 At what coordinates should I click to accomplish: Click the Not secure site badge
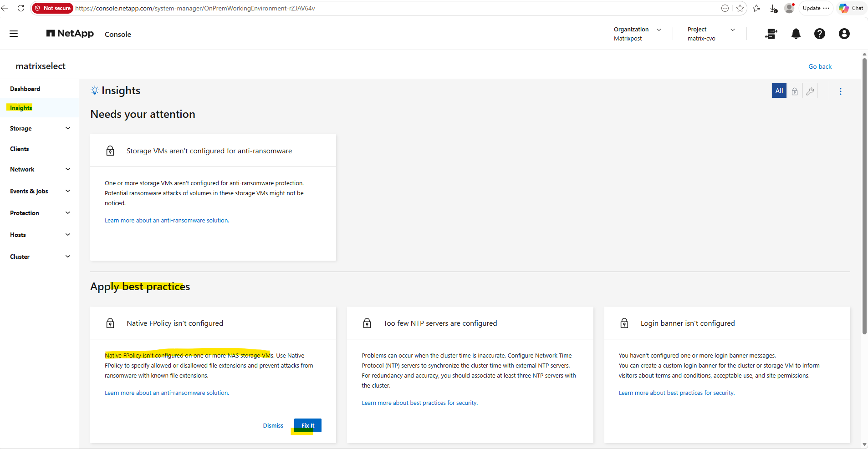tap(53, 8)
